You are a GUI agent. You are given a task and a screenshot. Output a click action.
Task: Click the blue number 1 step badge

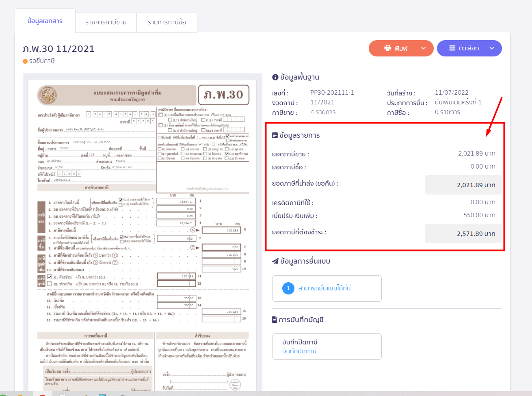288,288
